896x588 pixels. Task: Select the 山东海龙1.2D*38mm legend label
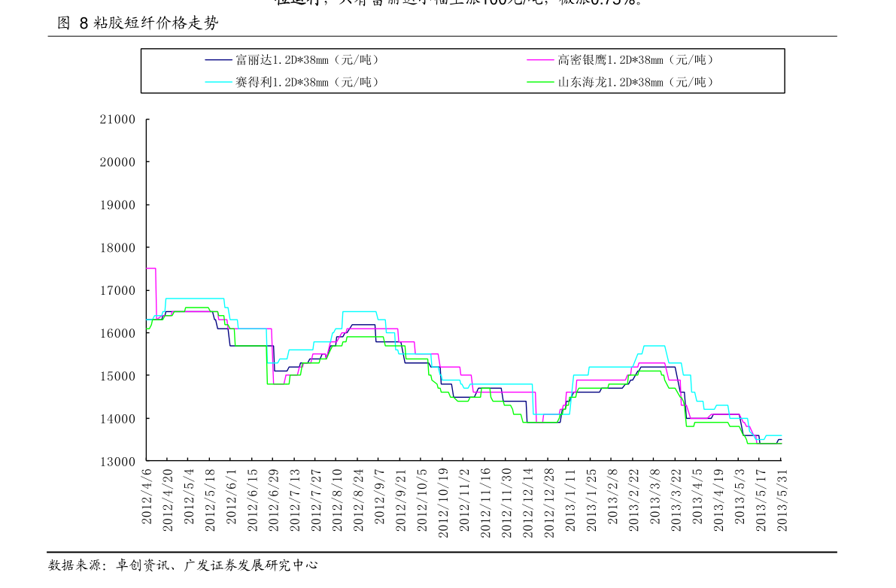[x=636, y=82]
